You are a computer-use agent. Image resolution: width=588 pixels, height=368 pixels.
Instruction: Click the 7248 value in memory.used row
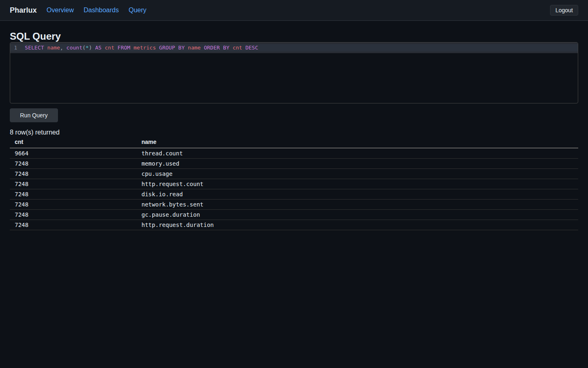point(22,164)
